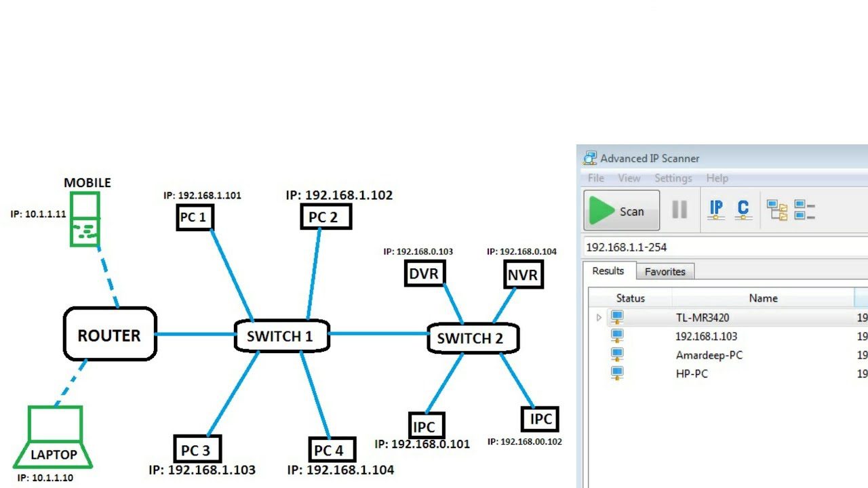The image size is (868, 488).
Task: Click the HP-PC computer icon
Action: coord(617,373)
